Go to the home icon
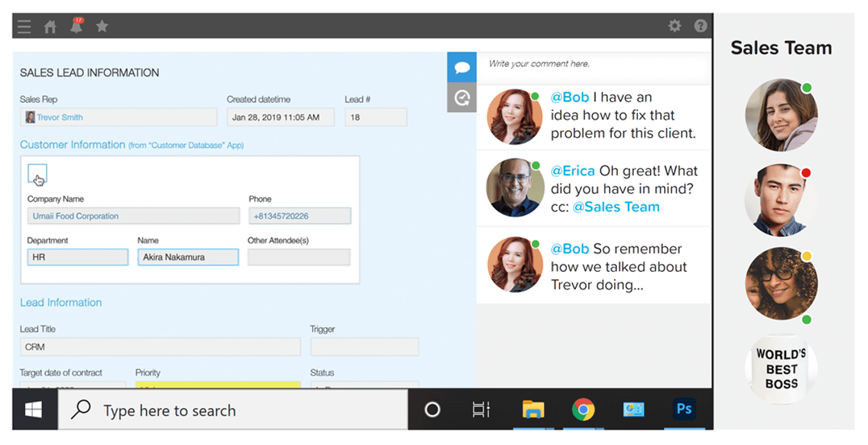The image size is (868, 445). click(x=50, y=26)
